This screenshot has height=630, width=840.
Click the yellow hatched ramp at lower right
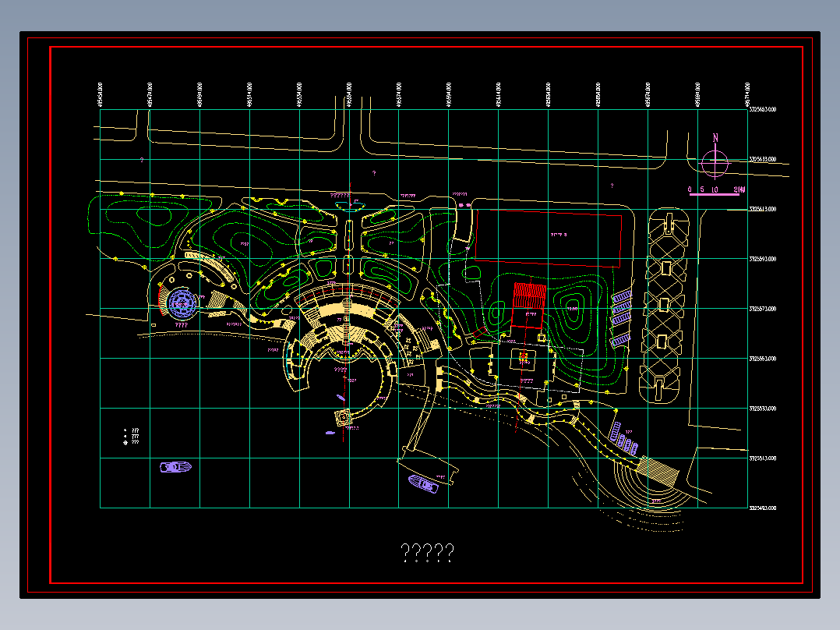coord(658,471)
